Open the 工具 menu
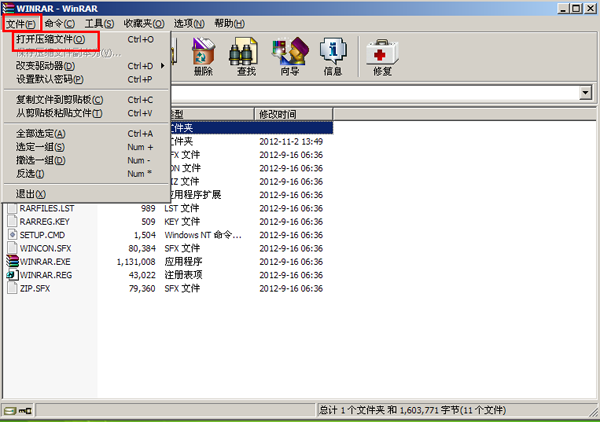This screenshot has height=422, width=600. [x=98, y=22]
